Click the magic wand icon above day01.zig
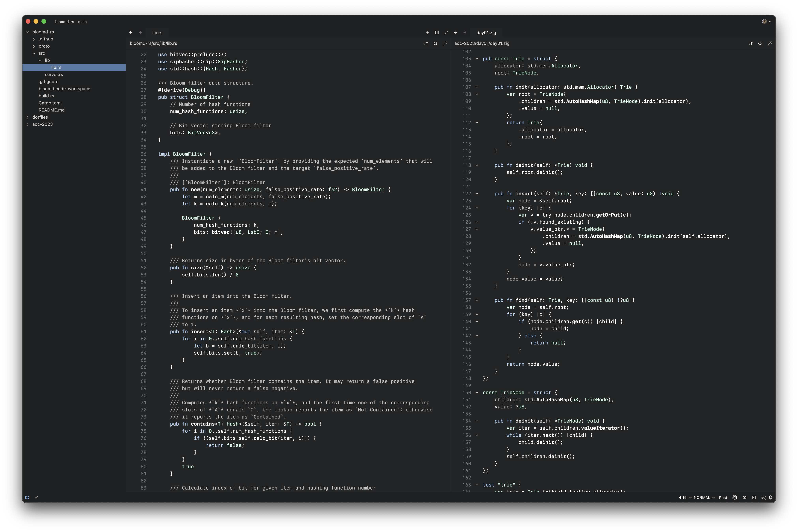The height and width of the screenshot is (532, 798). 770,43
